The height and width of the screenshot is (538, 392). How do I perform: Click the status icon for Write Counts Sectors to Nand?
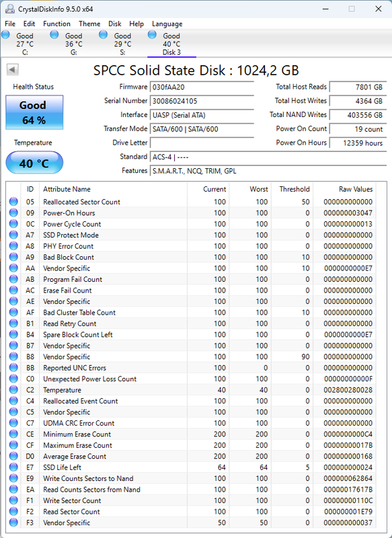point(13,478)
